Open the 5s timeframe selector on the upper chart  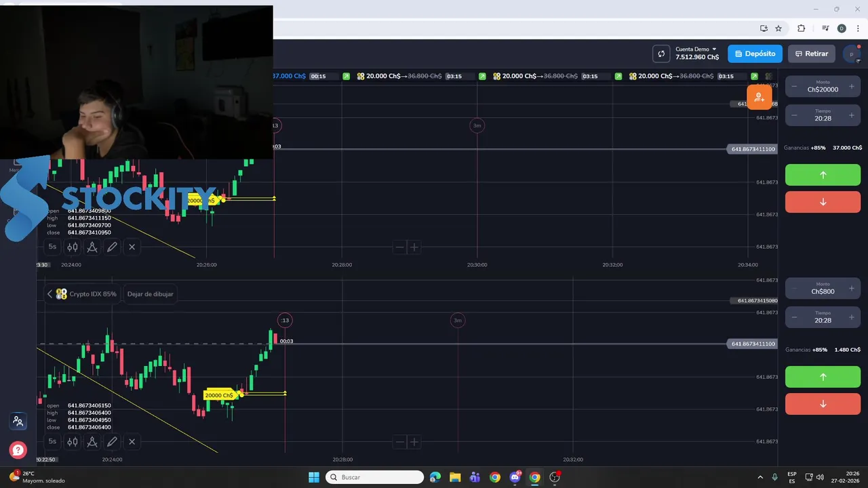[x=52, y=247]
